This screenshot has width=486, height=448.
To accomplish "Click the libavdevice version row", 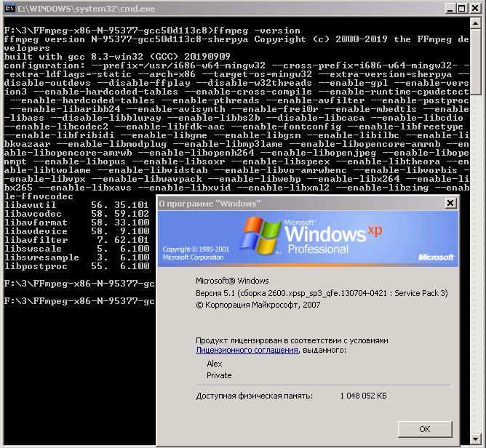I will (76, 231).
